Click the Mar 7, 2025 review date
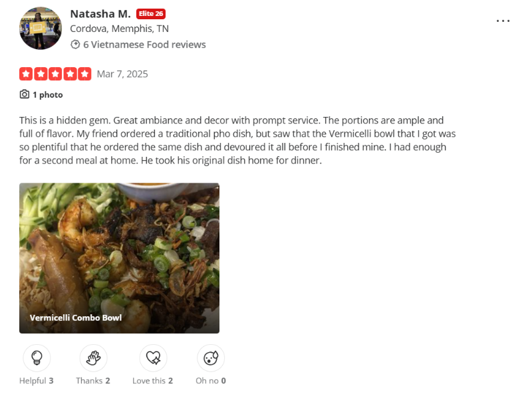This screenshot has height=398, width=532. pos(122,74)
